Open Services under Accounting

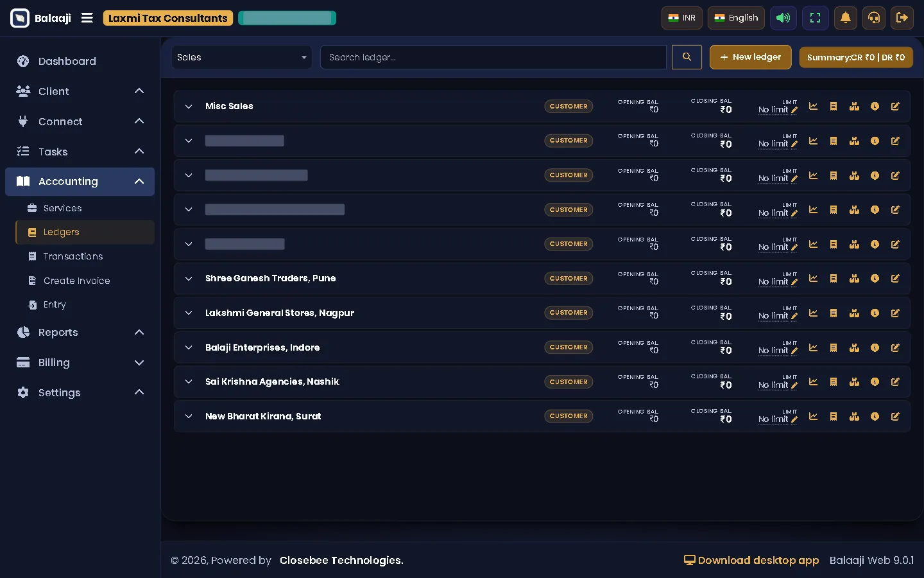(x=85, y=208)
